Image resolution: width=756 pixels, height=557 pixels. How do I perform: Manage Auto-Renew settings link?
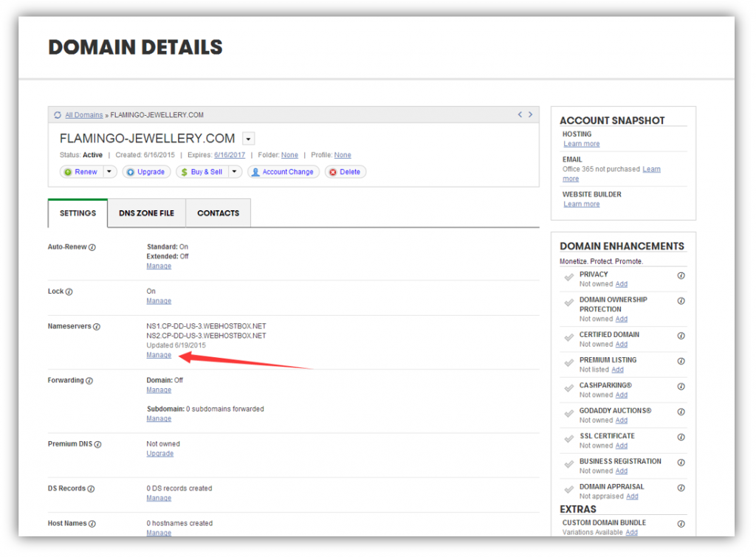coord(159,266)
